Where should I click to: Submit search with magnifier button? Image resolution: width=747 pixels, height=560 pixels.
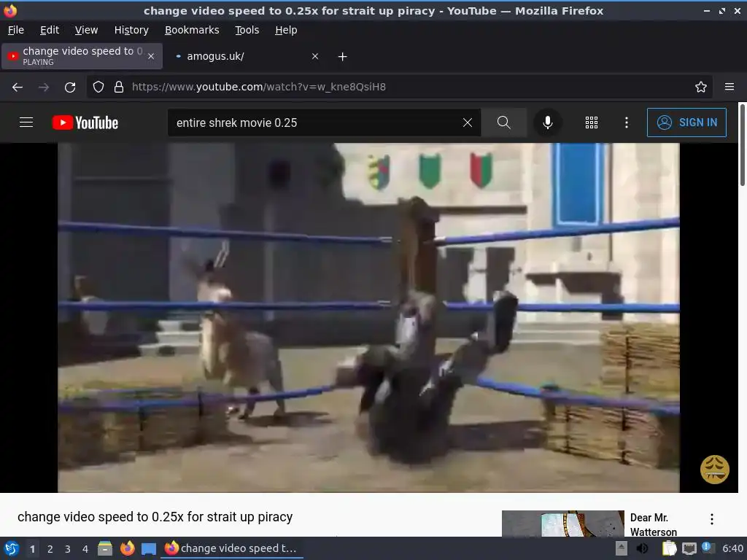pyautogui.click(x=503, y=122)
